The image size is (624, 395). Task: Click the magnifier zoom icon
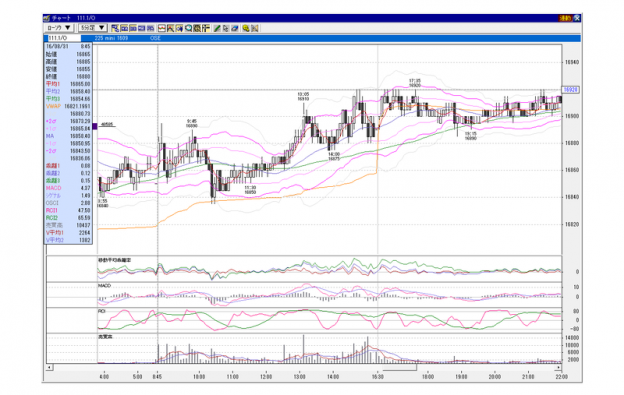point(188,28)
